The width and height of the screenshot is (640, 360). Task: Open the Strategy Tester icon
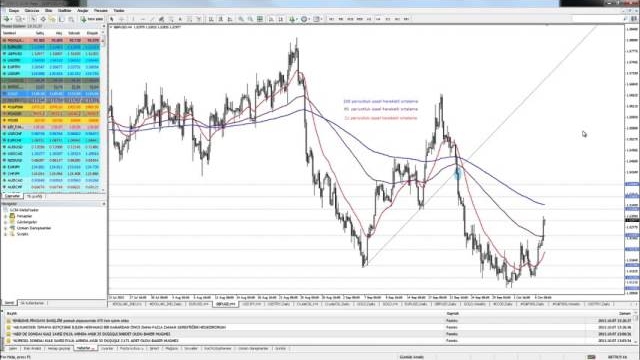tap(71, 19)
